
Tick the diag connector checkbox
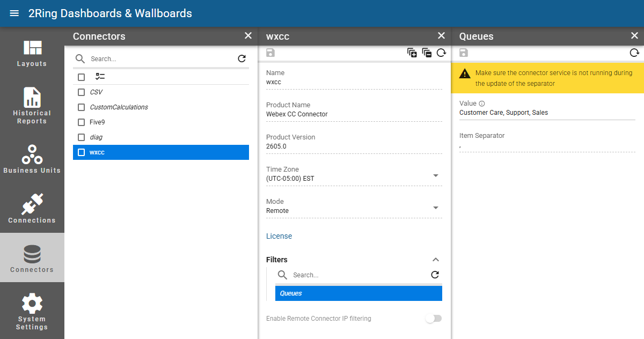click(x=82, y=137)
